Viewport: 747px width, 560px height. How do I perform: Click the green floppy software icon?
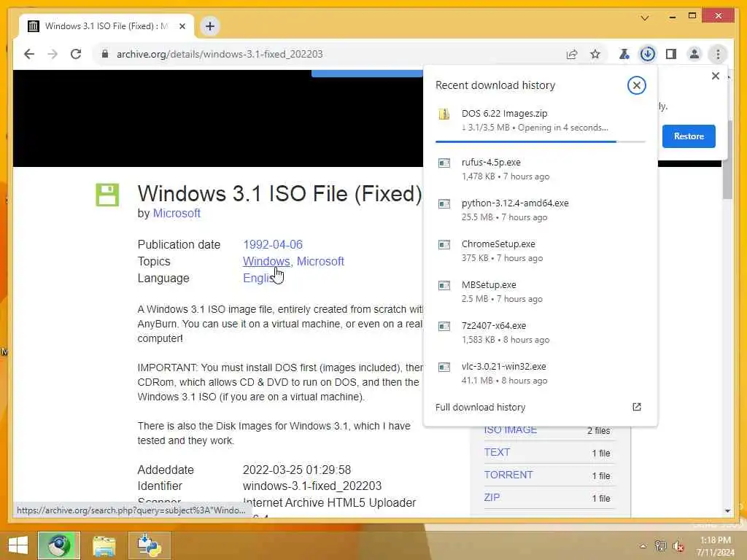[x=107, y=194]
